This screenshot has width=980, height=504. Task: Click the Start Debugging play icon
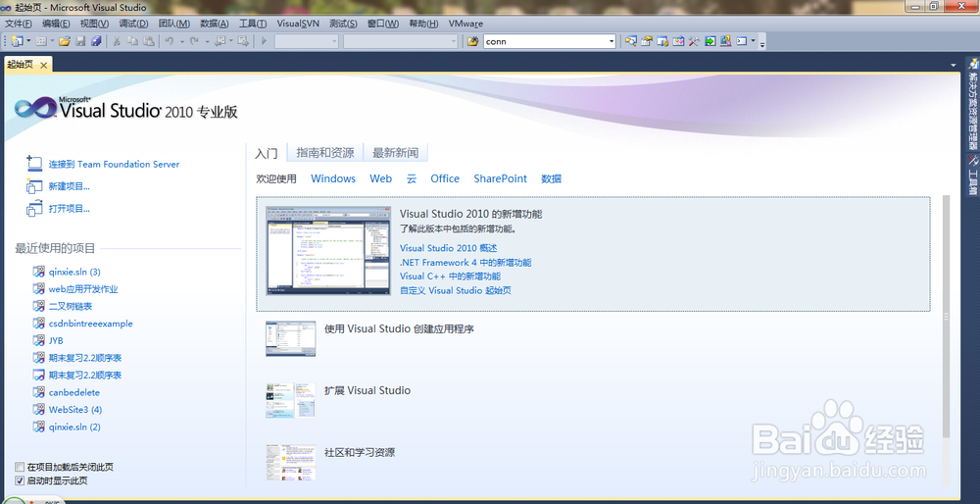click(264, 41)
